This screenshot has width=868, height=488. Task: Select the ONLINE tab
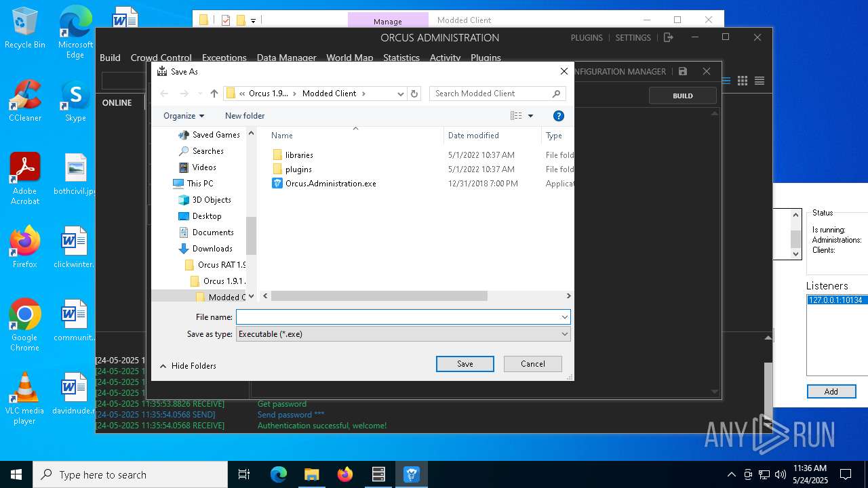pyautogui.click(x=117, y=103)
